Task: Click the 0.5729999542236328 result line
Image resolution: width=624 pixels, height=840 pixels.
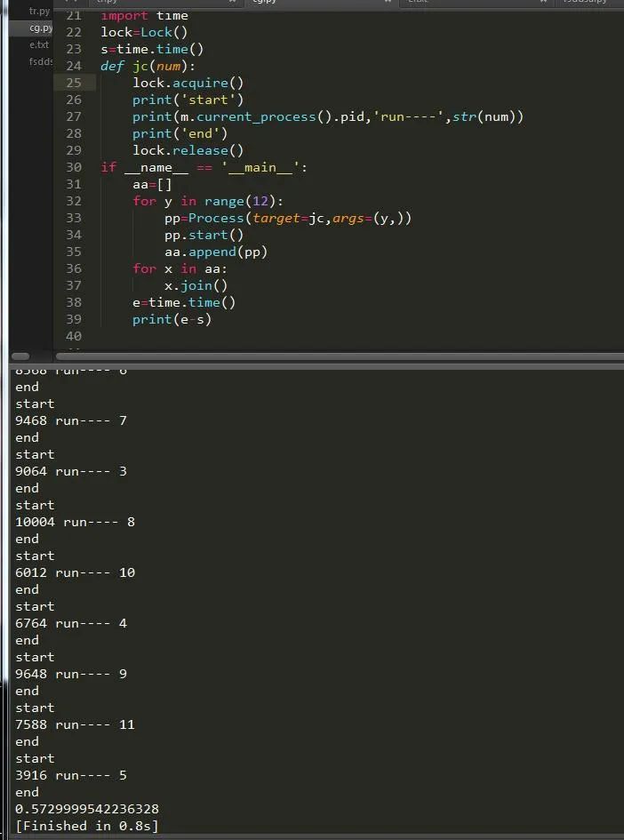Action: (87, 808)
